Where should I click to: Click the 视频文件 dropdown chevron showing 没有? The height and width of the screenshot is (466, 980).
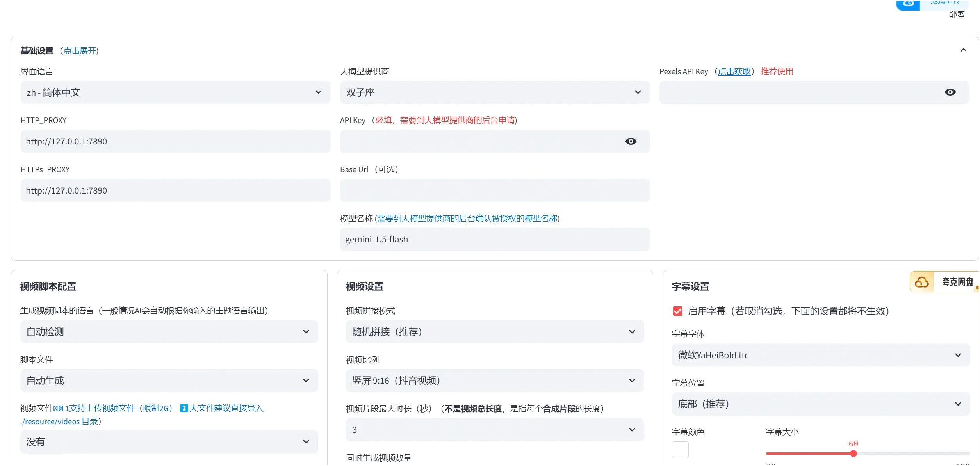306,442
